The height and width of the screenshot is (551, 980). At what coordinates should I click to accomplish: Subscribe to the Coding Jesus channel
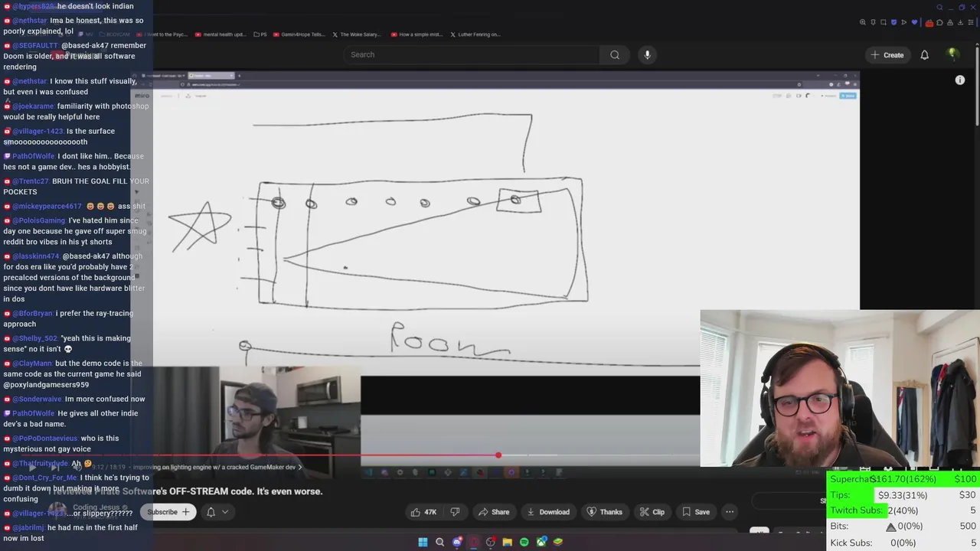pyautogui.click(x=168, y=512)
